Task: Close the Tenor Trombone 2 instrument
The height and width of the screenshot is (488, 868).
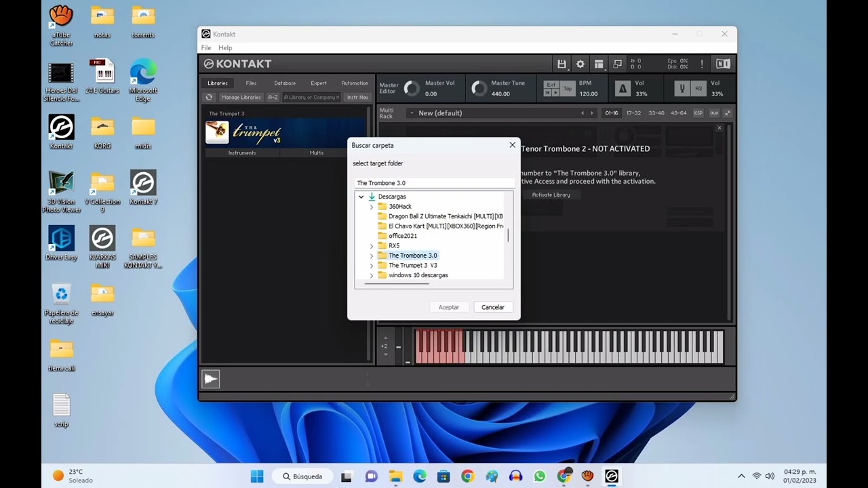Action: pos(719,128)
